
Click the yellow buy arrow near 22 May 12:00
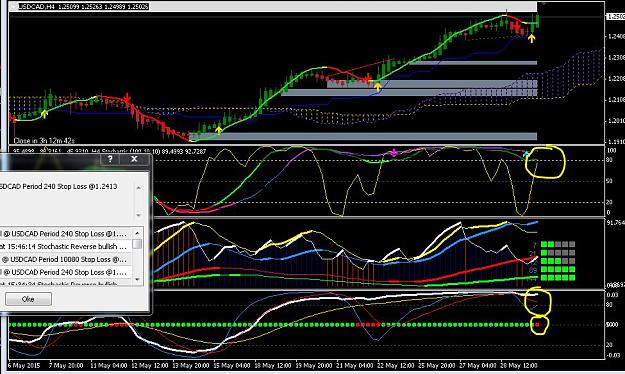tap(377, 87)
